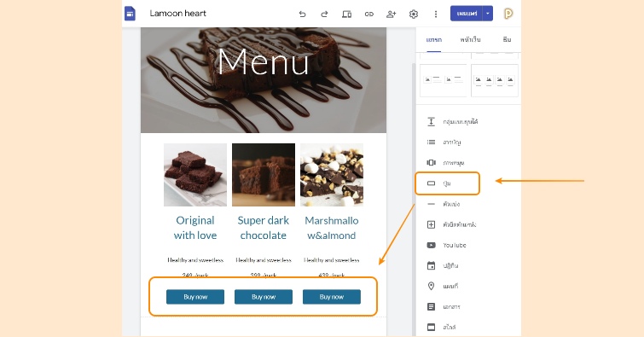644x337 pixels.
Task: Select the Marshmallow almond image
Action: pyautogui.click(x=332, y=175)
